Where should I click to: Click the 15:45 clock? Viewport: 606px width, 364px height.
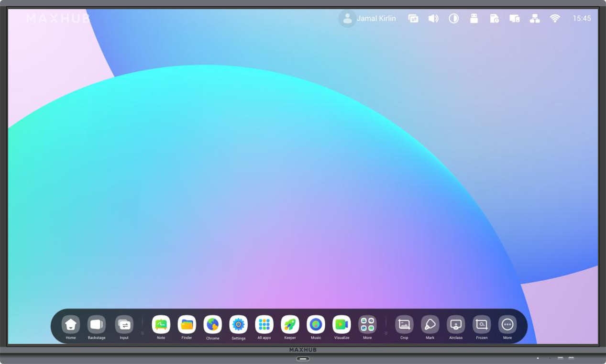click(x=582, y=19)
